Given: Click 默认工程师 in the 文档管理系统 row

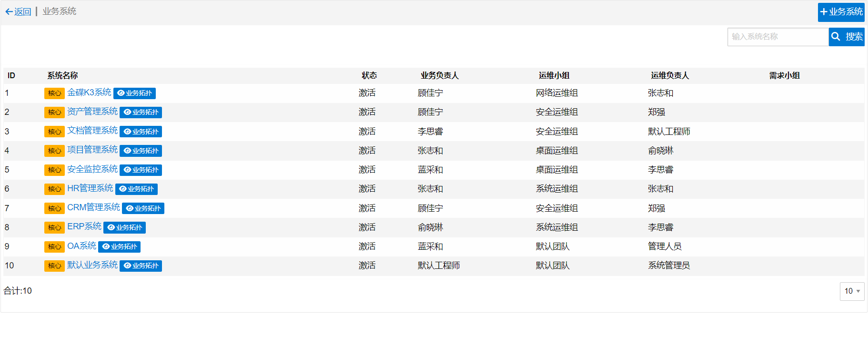Looking at the screenshot, I should click(x=669, y=132).
